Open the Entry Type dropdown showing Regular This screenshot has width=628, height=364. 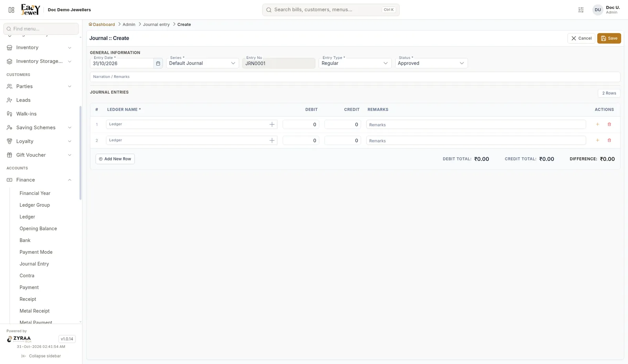pos(355,63)
